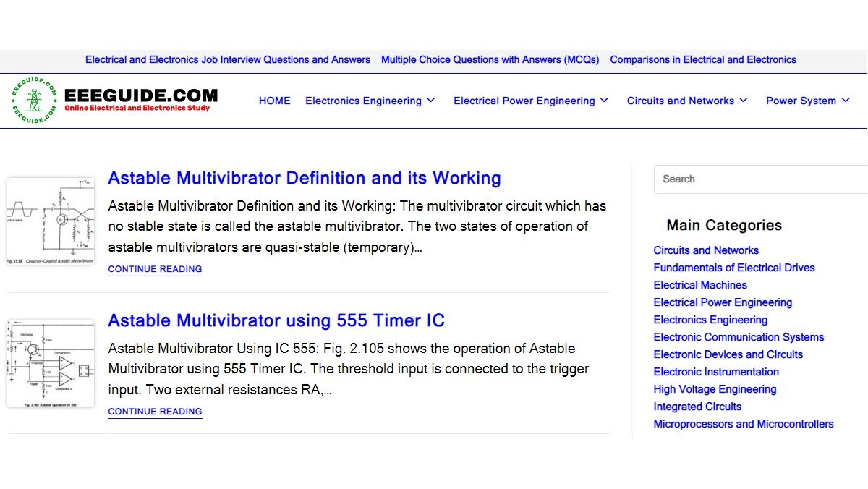This screenshot has height=489, width=868.
Task: Open the Astable Multivibrator circuit thumbnail
Action: [x=51, y=221]
